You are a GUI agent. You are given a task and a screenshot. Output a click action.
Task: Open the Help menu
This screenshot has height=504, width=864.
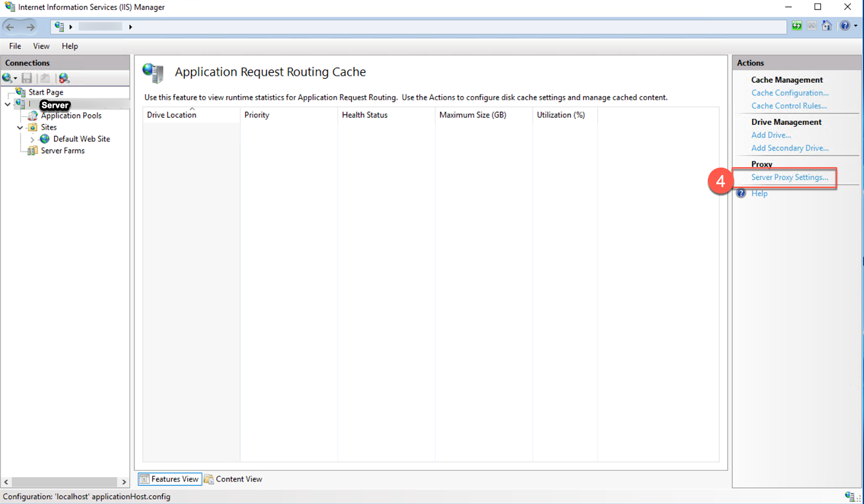(x=70, y=46)
